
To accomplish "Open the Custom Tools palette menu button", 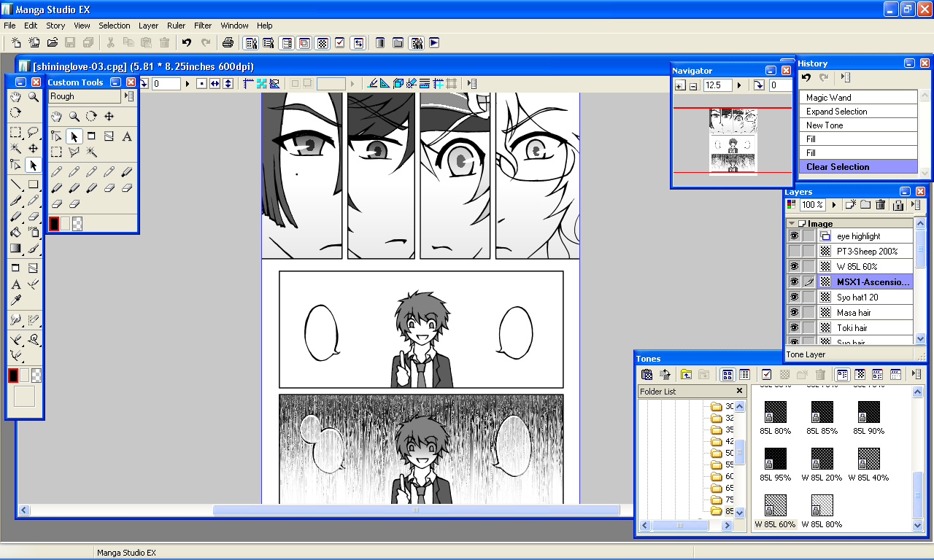I will (129, 96).
